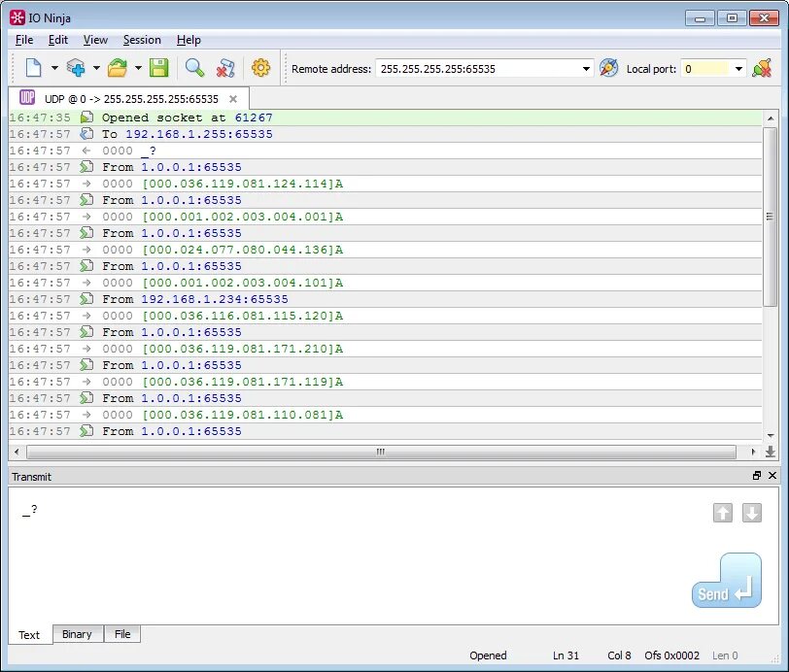This screenshot has width=789, height=672.
Task: Open Settings via the gear icon
Action: [260, 68]
